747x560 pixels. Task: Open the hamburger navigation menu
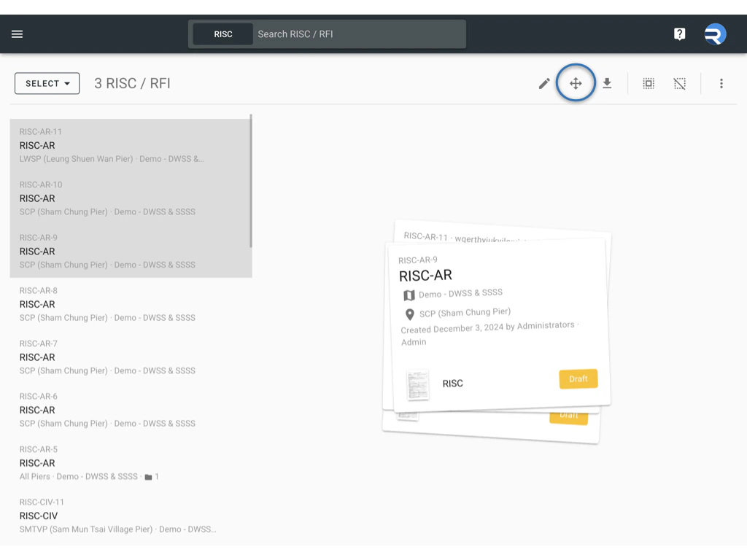[18, 34]
